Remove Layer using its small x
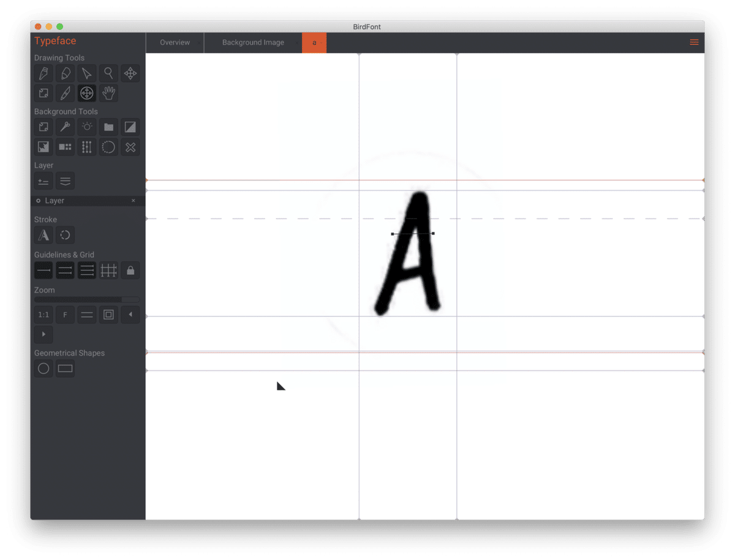 point(134,201)
